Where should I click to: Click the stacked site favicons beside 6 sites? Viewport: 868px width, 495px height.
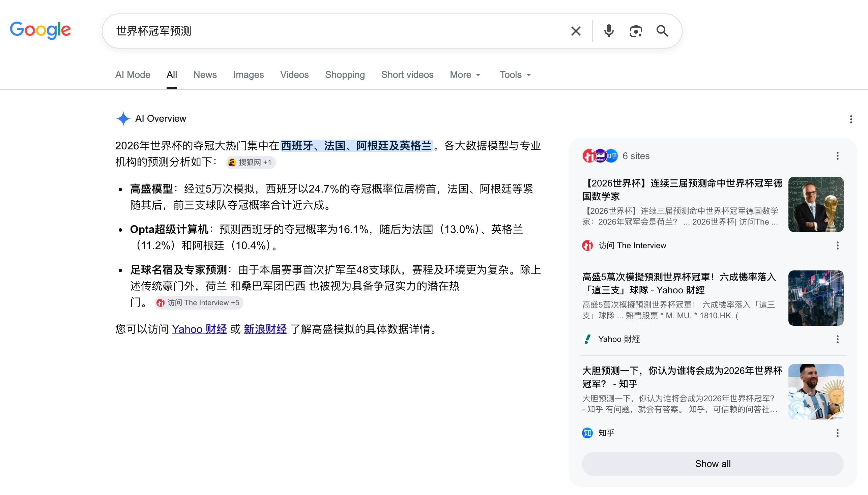(x=600, y=156)
